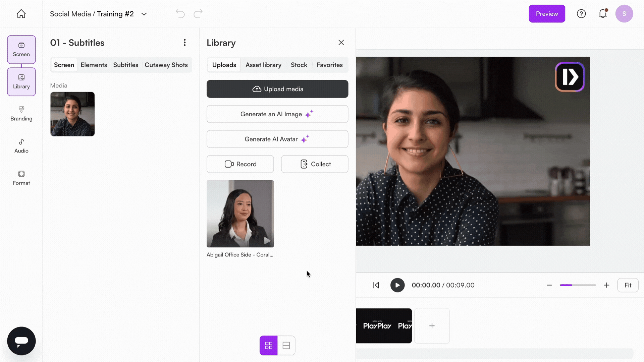Image resolution: width=644 pixels, height=362 pixels.
Task: Open the 01 - Subtitles options menu
Action: 184,43
